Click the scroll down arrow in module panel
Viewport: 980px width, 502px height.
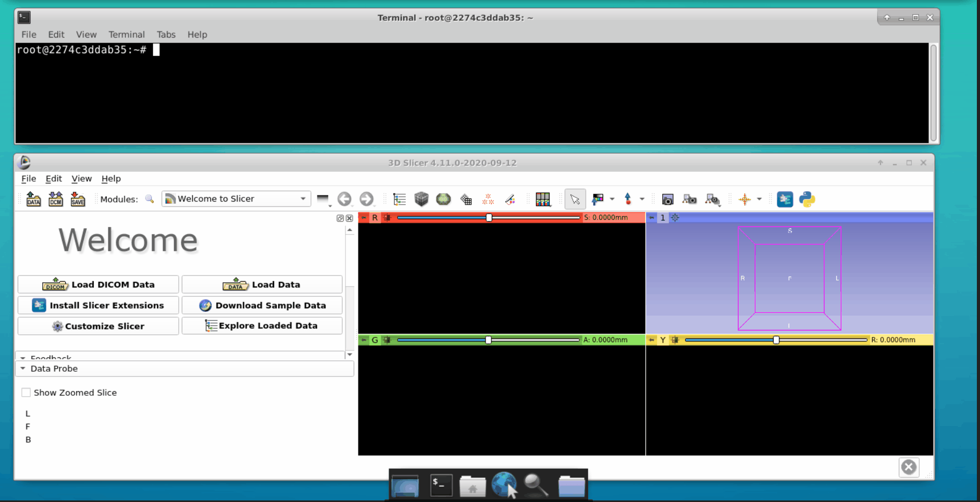[x=350, y=355]
